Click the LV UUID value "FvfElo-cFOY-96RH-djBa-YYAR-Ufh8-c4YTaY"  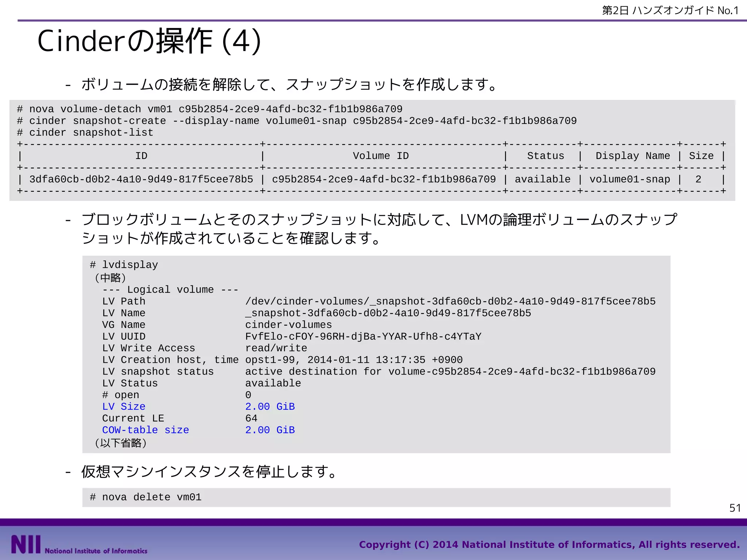[363, 336]
